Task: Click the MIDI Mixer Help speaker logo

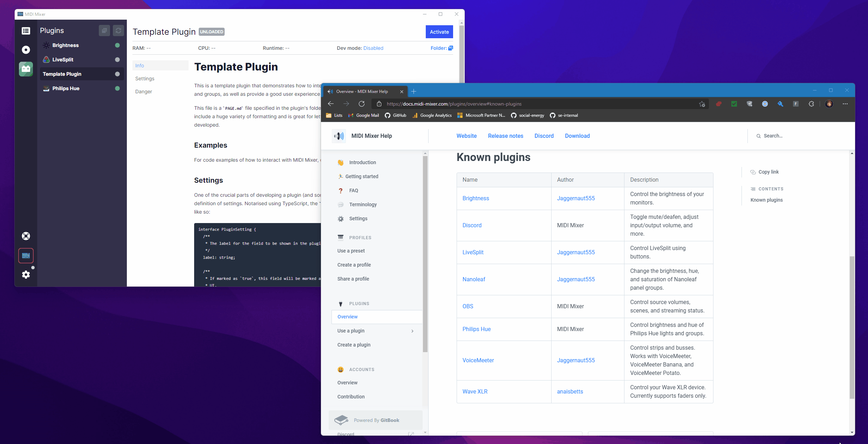Action: (x=339, y=136)
